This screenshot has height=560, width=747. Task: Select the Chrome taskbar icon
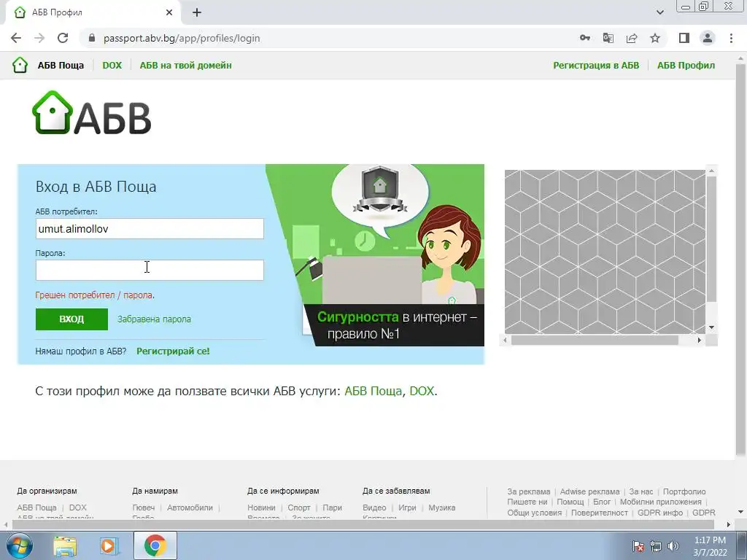[x=155, y=545]
